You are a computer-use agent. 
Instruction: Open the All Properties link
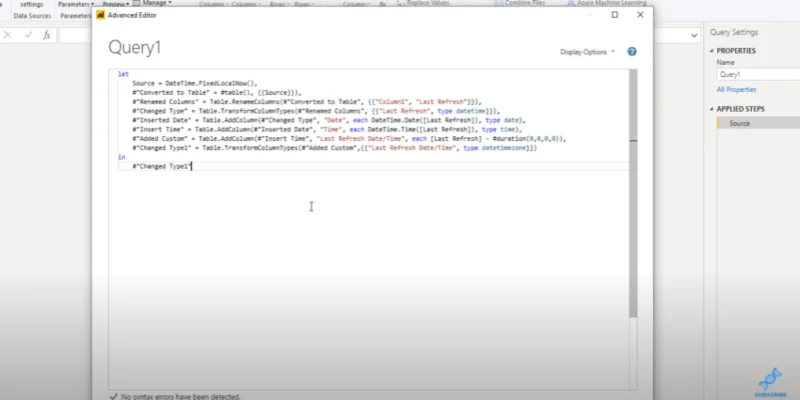(736, 89)
